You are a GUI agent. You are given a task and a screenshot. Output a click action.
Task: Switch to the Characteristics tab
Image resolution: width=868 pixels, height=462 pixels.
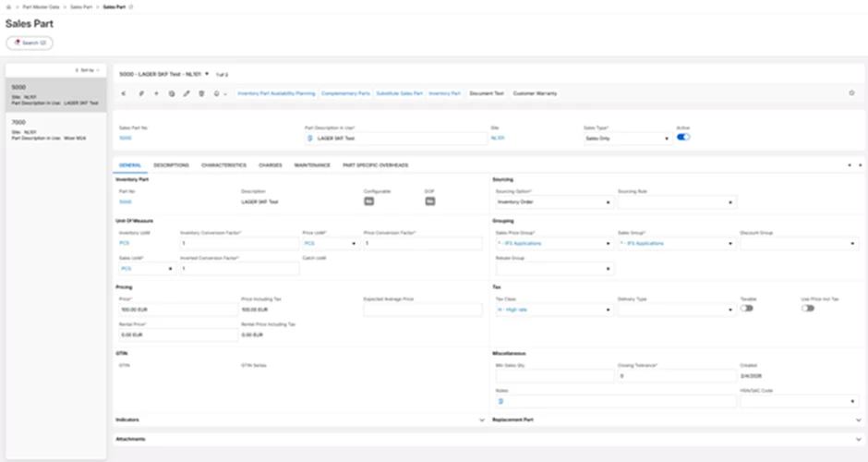click(223, 165)
